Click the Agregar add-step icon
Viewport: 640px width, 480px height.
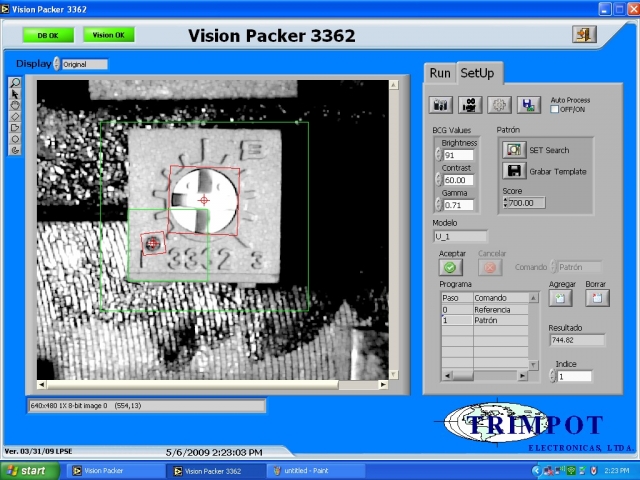[x=560, y=298]
